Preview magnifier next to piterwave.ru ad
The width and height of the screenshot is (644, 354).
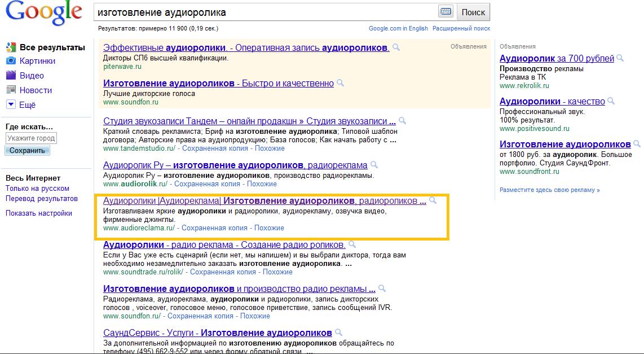[x=396, y=47]
